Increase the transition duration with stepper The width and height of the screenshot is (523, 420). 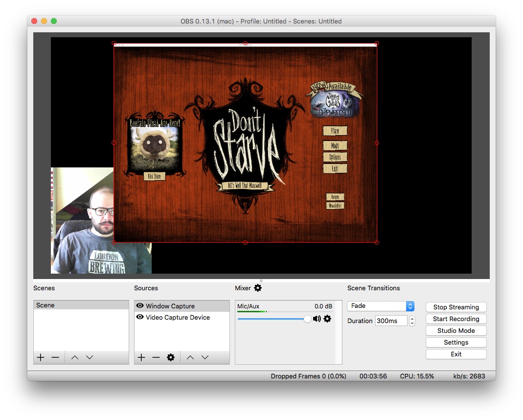(412, 319)
